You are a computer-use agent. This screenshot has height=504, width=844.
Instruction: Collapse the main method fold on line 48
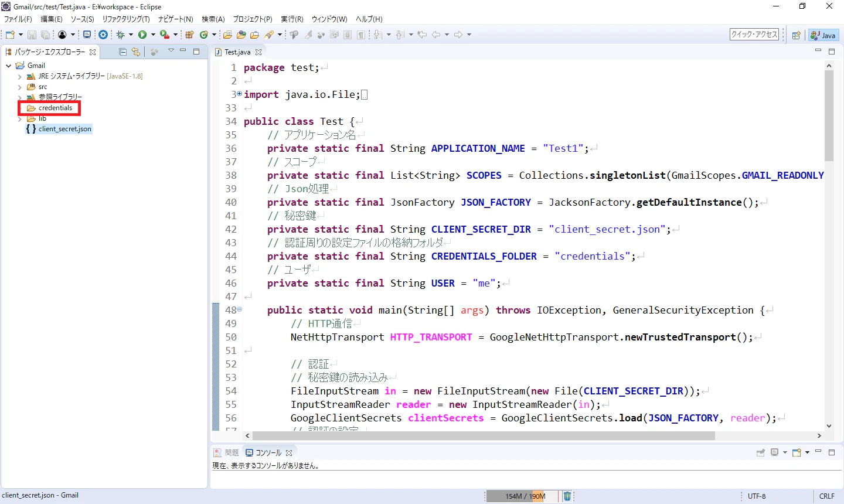(239, 309)
